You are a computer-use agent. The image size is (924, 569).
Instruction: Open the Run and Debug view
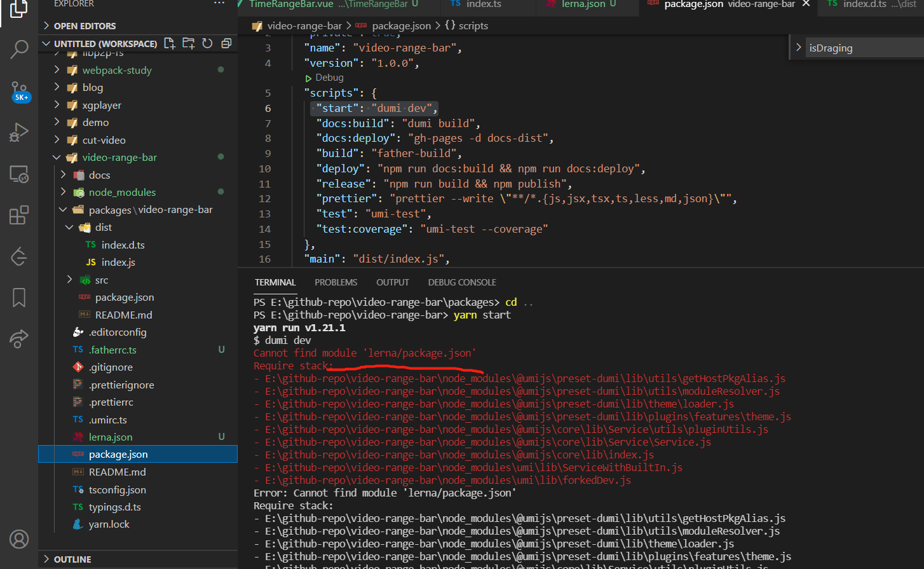point(18,132)
